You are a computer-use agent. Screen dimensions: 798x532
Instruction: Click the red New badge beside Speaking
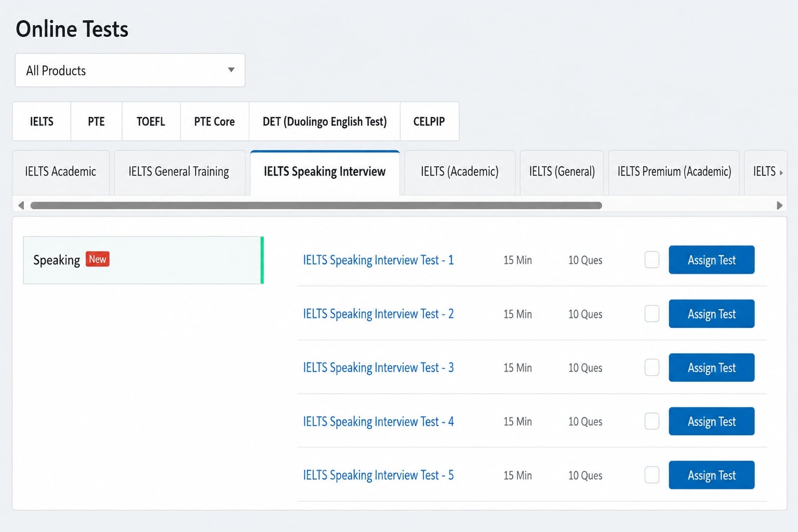tap(98, 259)
